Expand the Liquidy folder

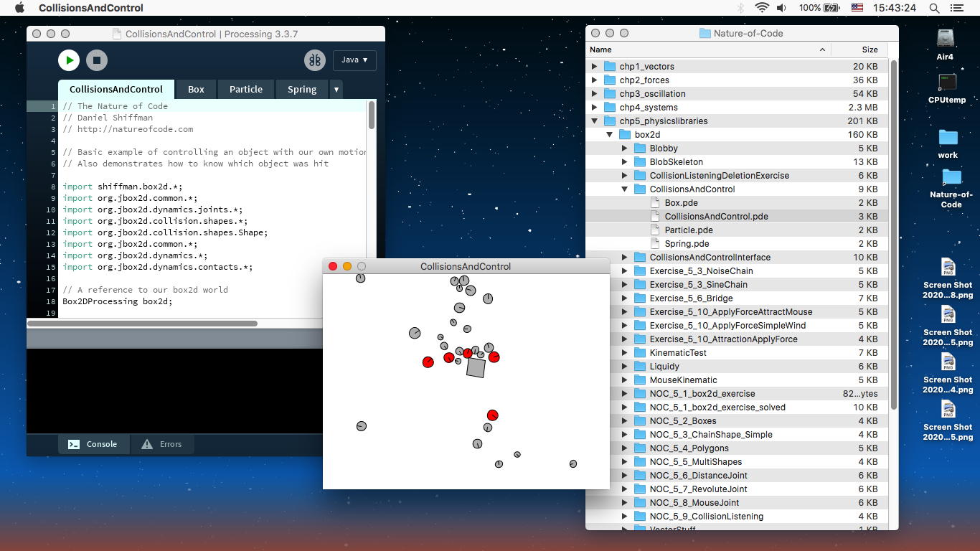[x=624, y=367]
